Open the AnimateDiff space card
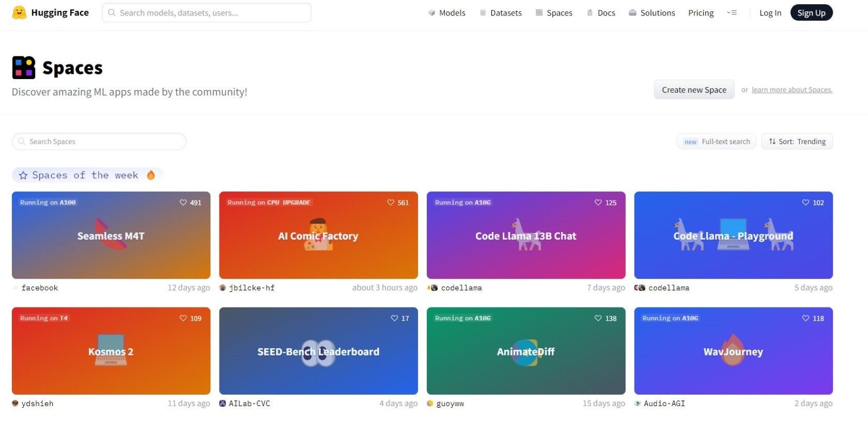This screenshot has width=868, height=434. tap(526, 351)
